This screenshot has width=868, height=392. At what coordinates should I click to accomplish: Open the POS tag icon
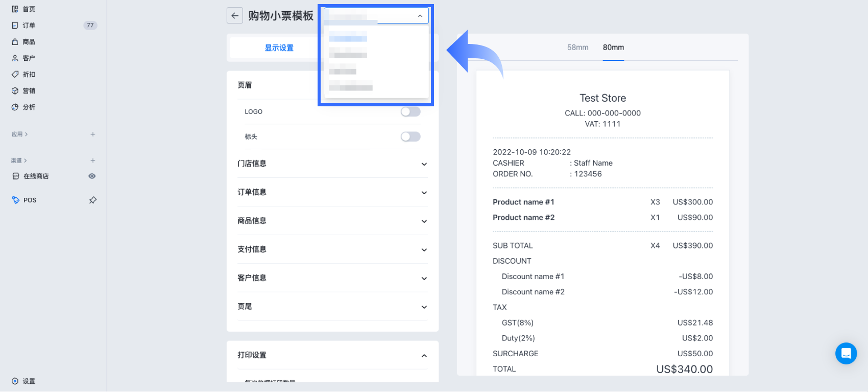pos(15,200)
